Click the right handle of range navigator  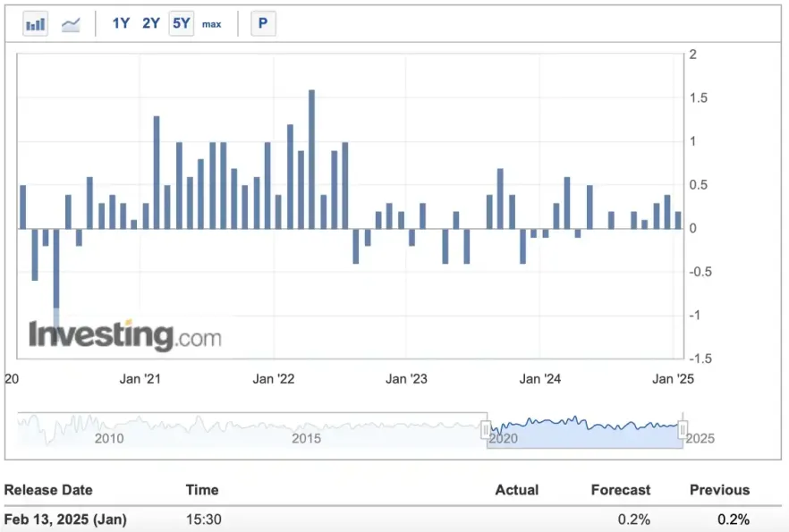point(683,430)
